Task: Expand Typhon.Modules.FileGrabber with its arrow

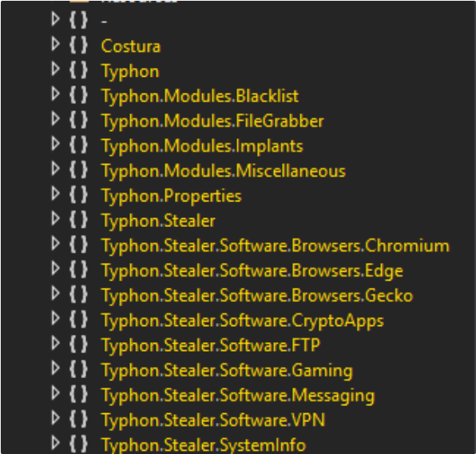Action: (x=55, y=119)
